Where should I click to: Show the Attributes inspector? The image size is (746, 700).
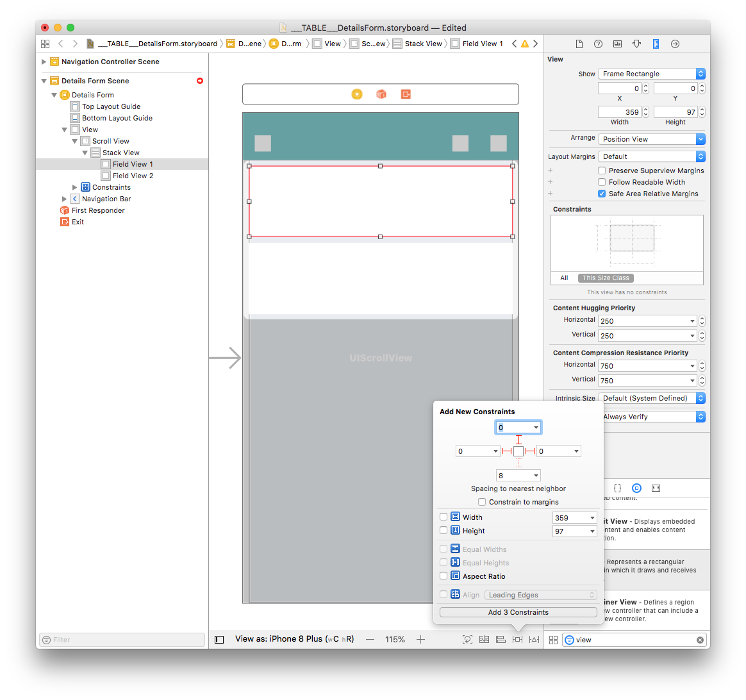click(x=636, y=44)
